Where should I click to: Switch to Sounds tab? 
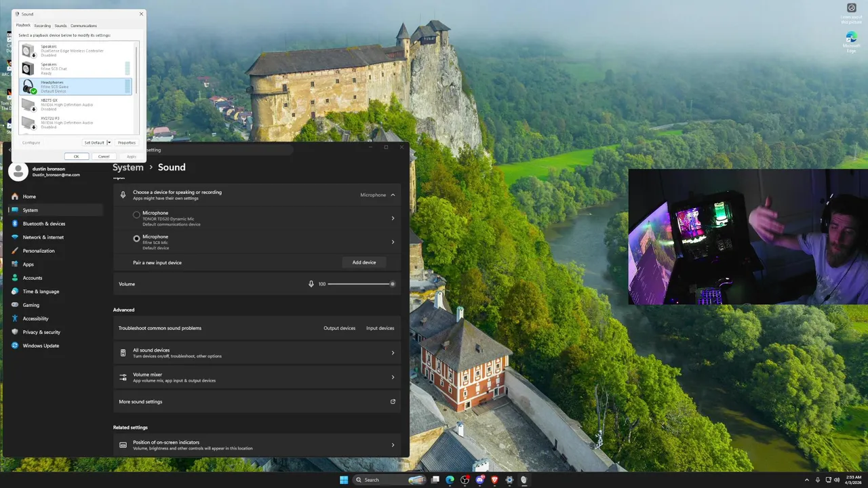[60, 26]
